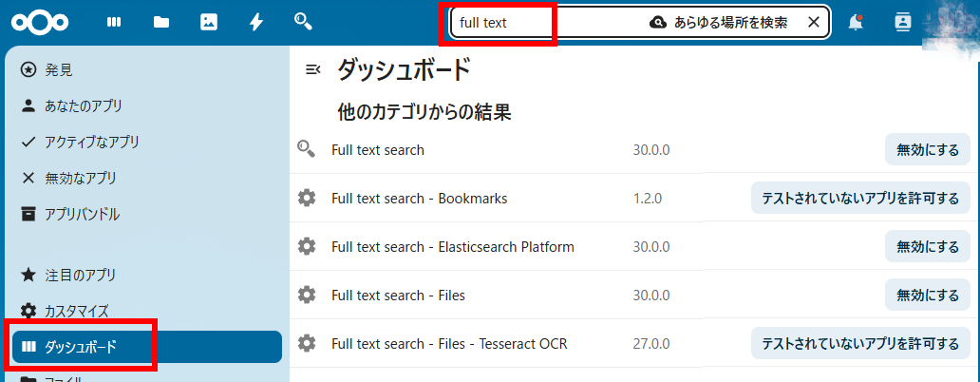This screenshot has width=980, height=382.
Task: Open the Photos app icon
Action: pyautogui.click(x=209, y=23)
